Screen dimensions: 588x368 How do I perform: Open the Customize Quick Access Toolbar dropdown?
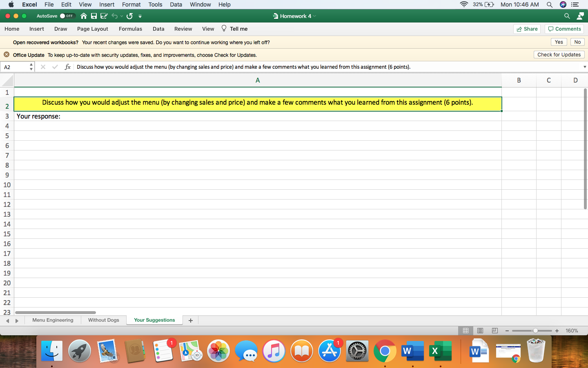pos(140,17)
